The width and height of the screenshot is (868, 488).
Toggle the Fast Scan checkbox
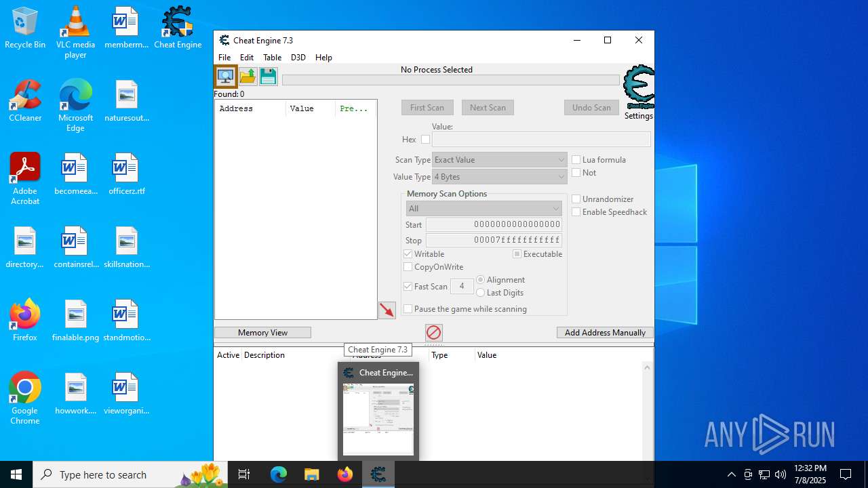tap(408, 287)
